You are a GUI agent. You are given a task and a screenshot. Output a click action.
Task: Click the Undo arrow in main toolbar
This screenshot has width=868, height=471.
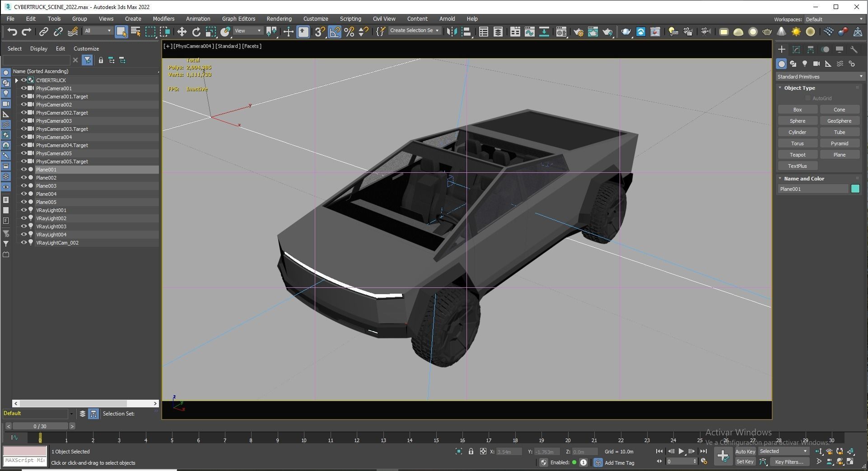12,32
